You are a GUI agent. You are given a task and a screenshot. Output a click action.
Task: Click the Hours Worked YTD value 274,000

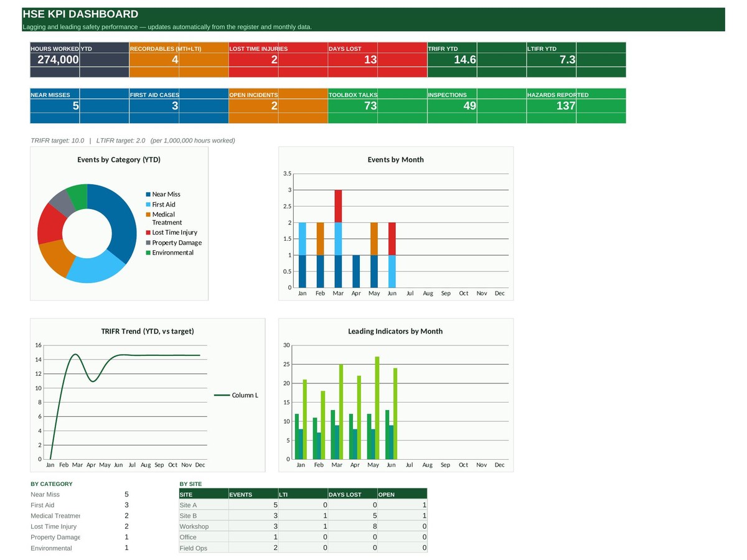point(58,60)
